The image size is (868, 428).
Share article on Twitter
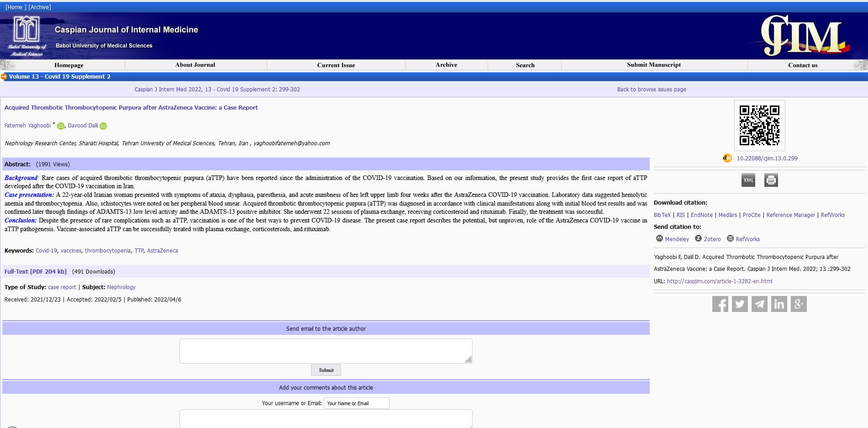(740, 304)
